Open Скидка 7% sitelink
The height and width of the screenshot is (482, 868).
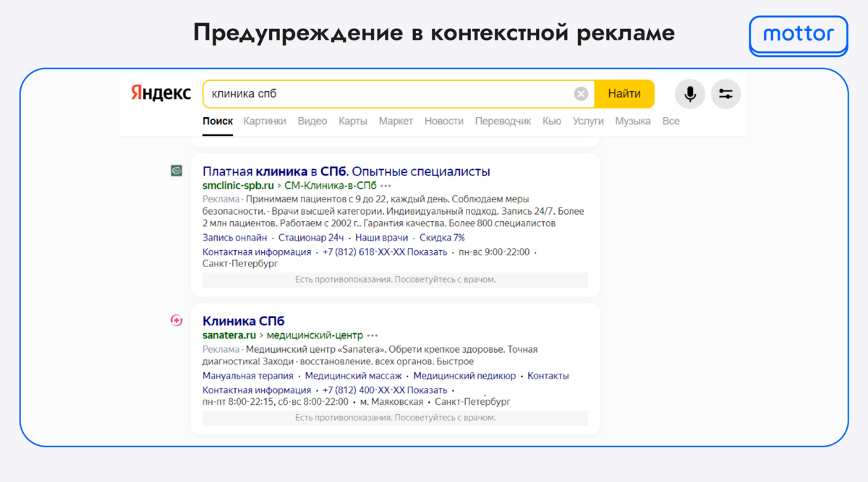coord(442,238)
